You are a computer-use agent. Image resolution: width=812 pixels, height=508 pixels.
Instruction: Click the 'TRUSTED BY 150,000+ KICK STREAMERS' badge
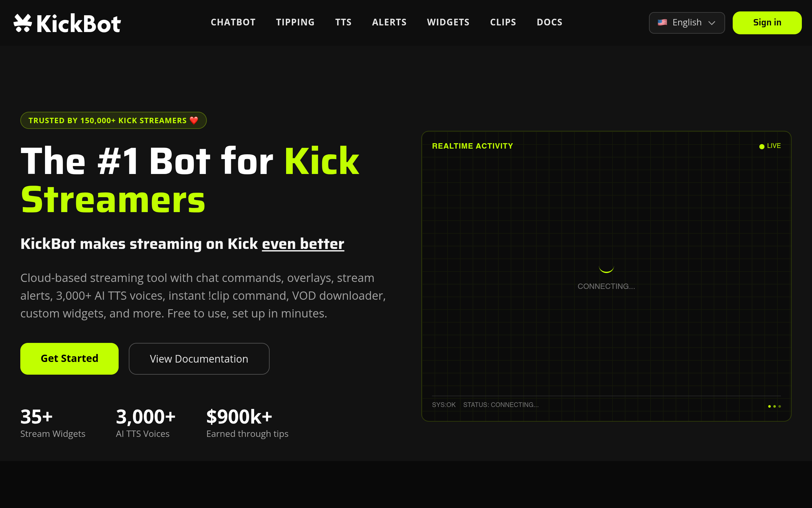[x=114, y=120]
